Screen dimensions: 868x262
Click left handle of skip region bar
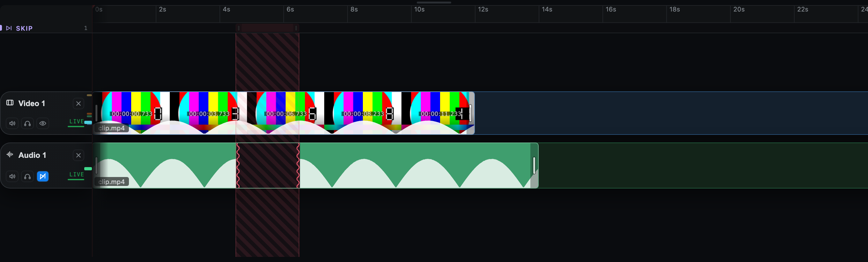coord(239,28)
